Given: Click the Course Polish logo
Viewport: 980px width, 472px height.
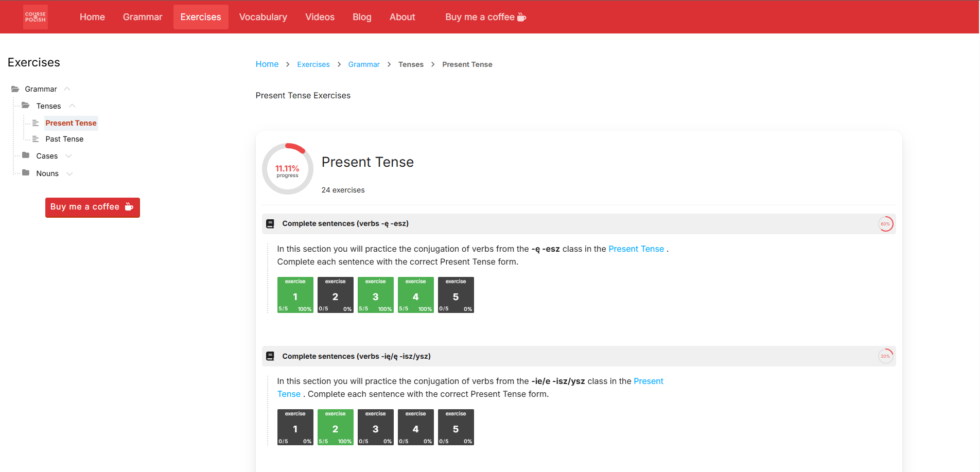Looking at the screenshot, I should coord(35,16).
